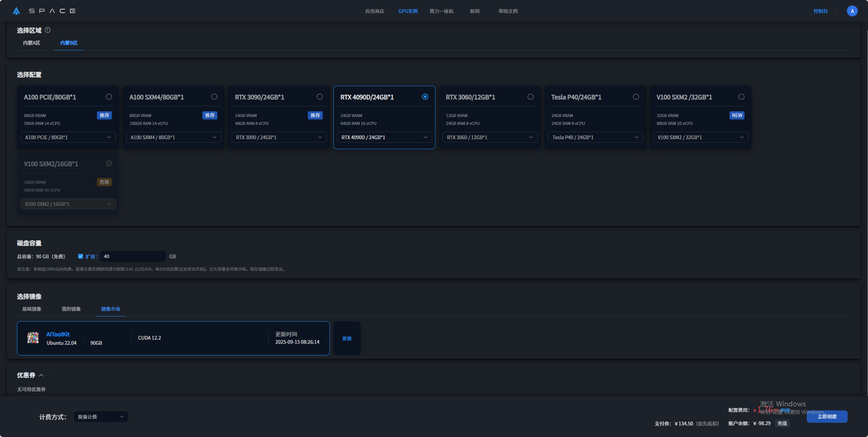
Task: Click the info icon beside 选择区域
Action: click(x=47, y=30)
